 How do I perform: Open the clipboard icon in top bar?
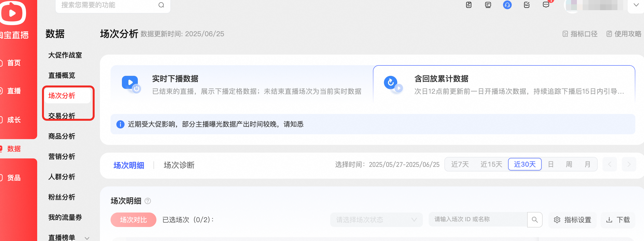[x=469, y=5]
